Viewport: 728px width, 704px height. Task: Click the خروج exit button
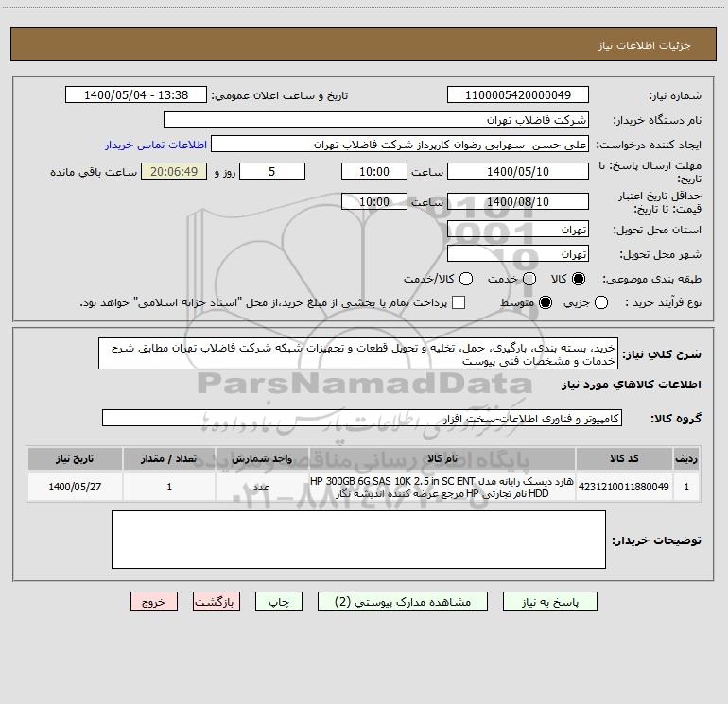tap(154, 602)
